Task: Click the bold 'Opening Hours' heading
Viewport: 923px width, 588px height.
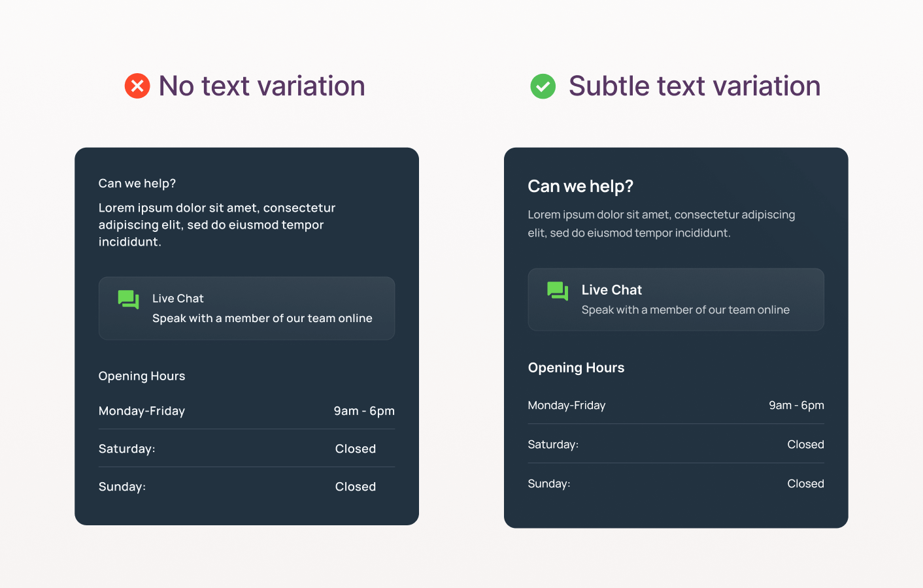Action: pyautogui.click(x=576, y=368)
